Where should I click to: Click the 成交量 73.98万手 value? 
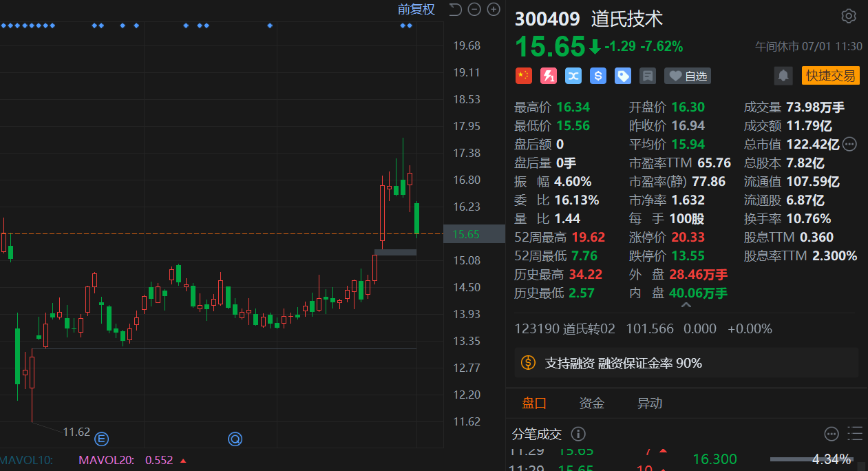[815, 107]
